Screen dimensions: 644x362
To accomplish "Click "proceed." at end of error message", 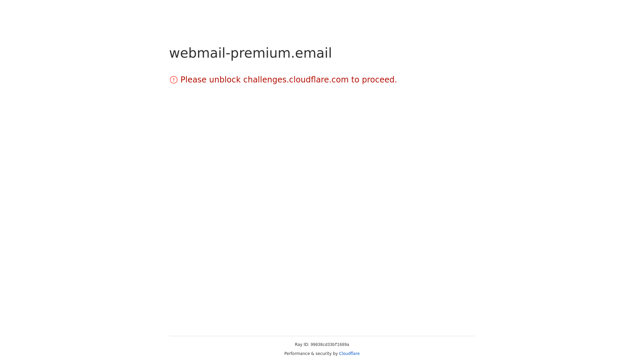I will coord(379,80).
